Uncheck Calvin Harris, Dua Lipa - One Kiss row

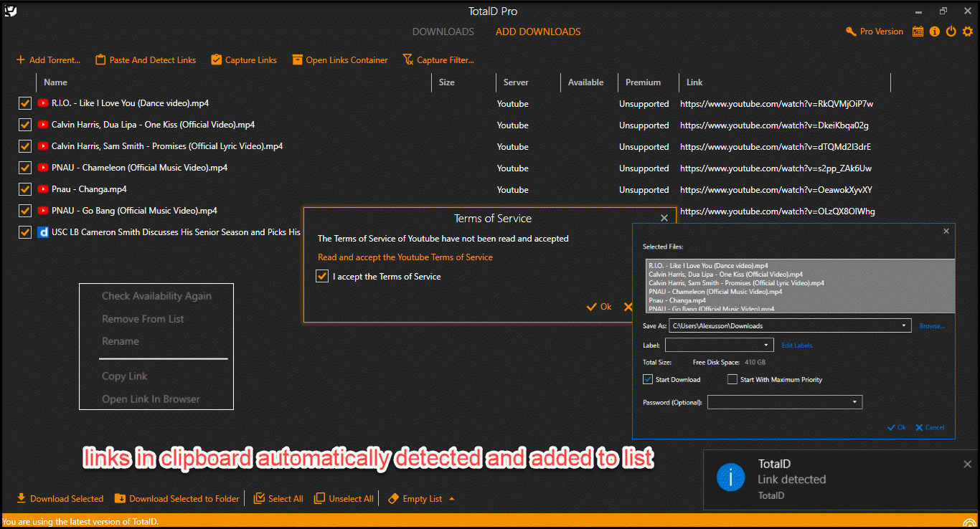pos(25,125)
